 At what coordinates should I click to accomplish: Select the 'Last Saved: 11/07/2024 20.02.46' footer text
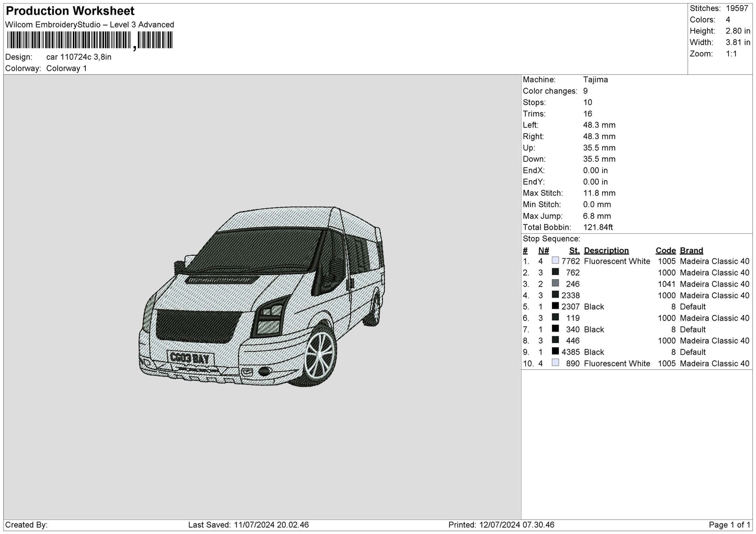249,525
